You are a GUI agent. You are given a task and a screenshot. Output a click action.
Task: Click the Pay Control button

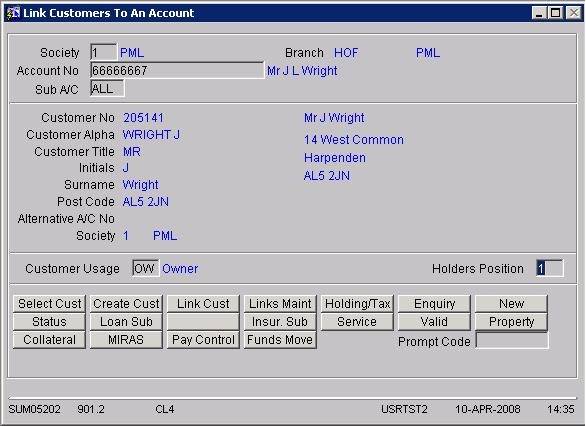tap(203, 340)
